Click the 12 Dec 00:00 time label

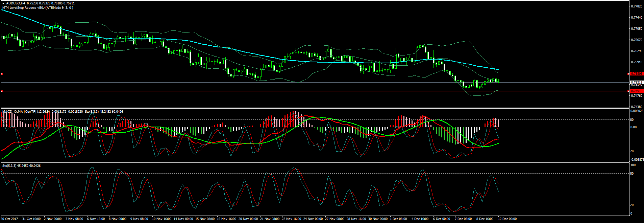[x=507, y=219]
